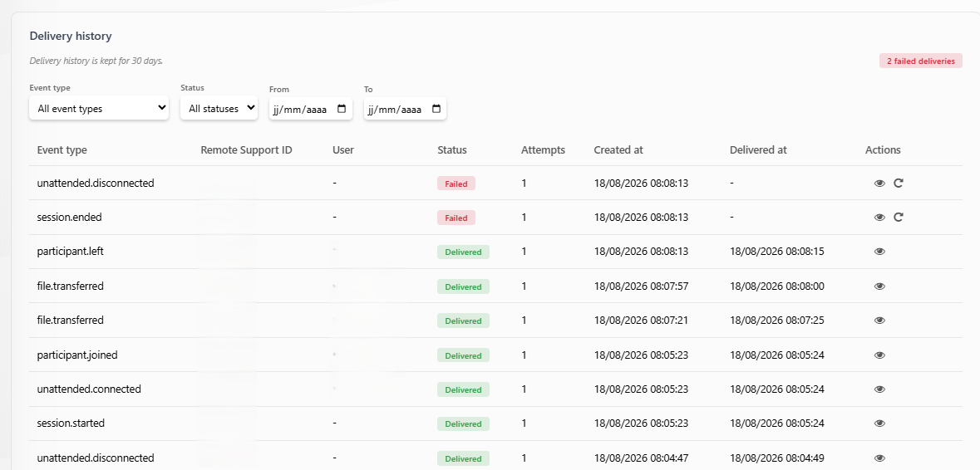Screen dimensions: 980x470
Task: Click created time 18/08/2026 08:04:47
Action: point(641,458)
